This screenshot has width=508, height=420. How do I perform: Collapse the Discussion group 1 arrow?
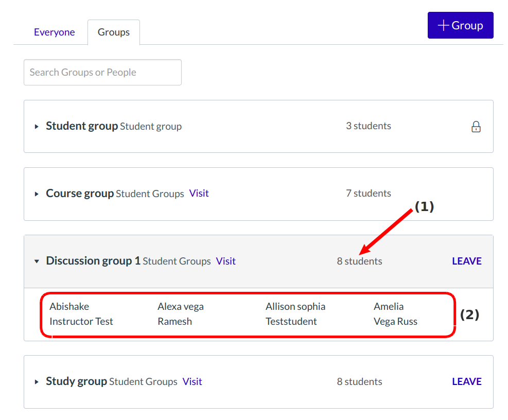[37, 261]
